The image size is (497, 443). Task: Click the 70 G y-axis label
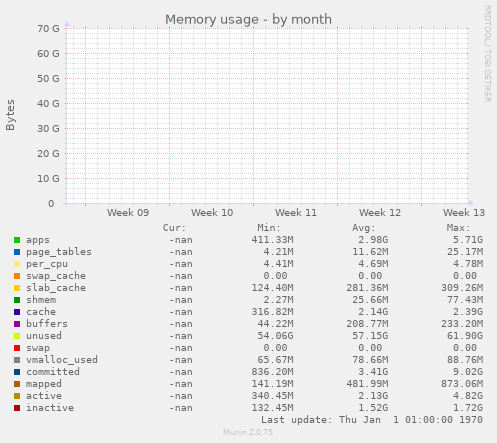[x=48, y=29]
